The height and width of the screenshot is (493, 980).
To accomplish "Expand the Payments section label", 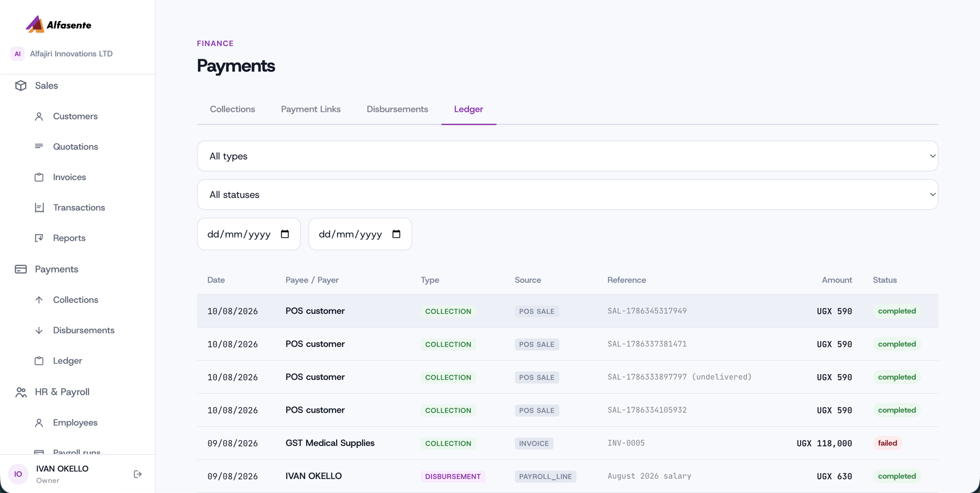I will 56,269.
